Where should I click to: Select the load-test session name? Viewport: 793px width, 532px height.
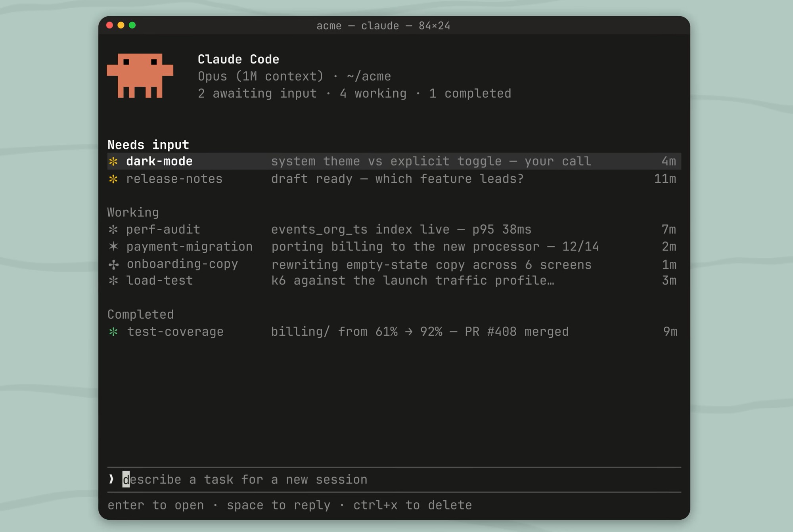(x=159, y=281)
